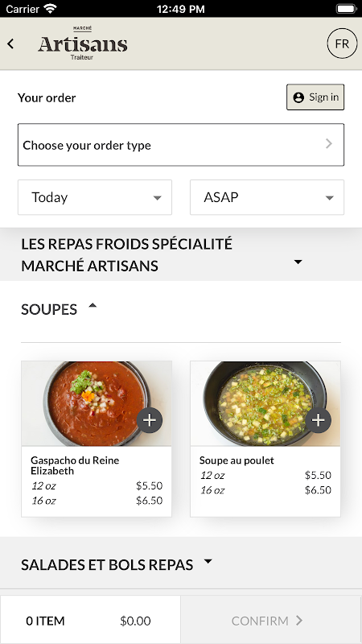Screen dimensions: 362x644
Task: Add Soupe au poulet with plus icon
Action: pos(318,420)
